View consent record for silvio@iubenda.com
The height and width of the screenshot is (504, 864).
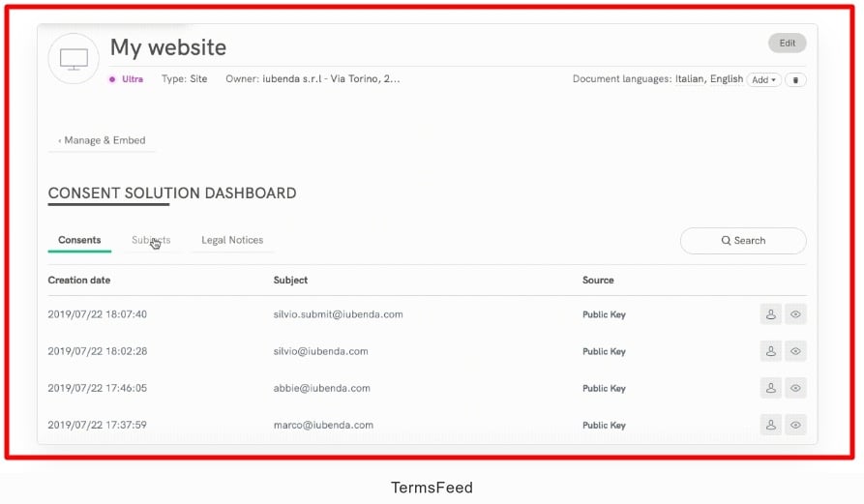point(795,351)
